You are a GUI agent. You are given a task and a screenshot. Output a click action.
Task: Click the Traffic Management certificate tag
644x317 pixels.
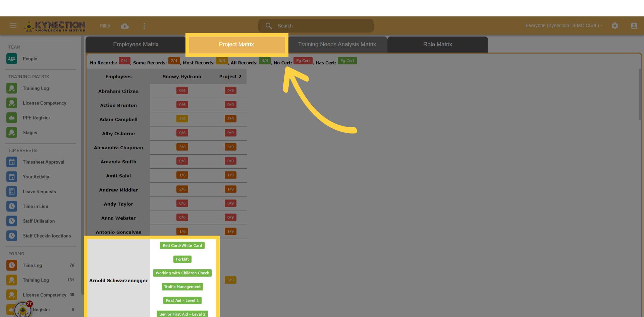coord(182,287)
